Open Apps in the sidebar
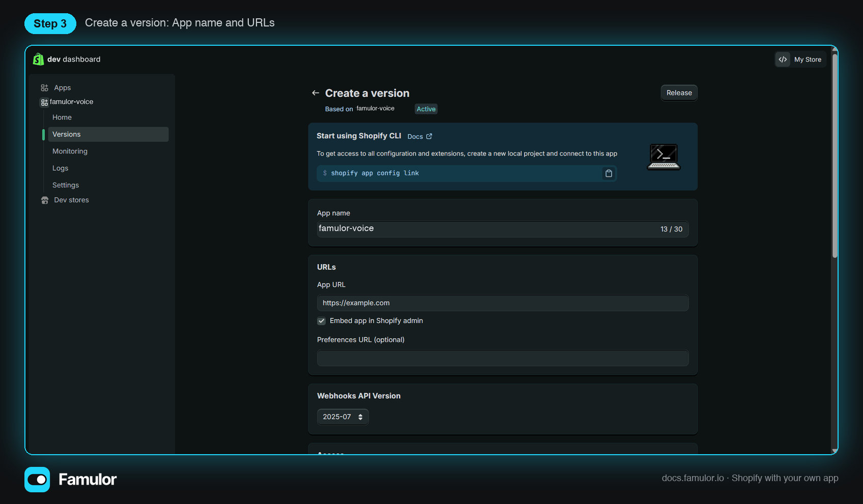 click(x=63, y=87)
